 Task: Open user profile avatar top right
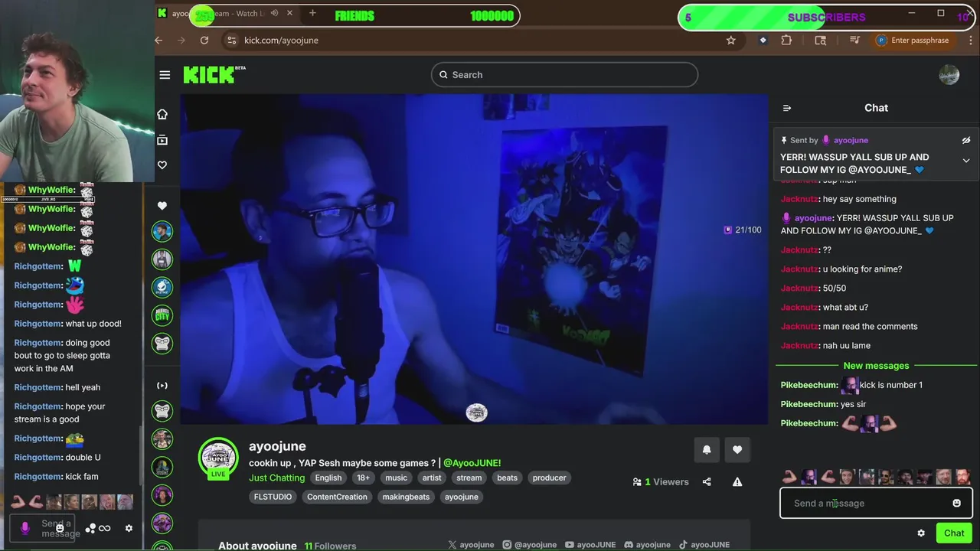tap(949, 75)
